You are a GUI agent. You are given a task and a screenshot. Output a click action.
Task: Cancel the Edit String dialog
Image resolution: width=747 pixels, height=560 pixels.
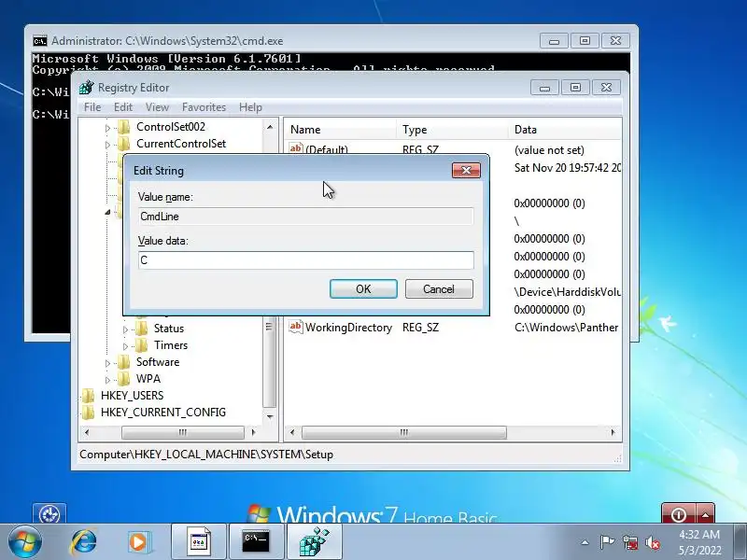(439, 289)
